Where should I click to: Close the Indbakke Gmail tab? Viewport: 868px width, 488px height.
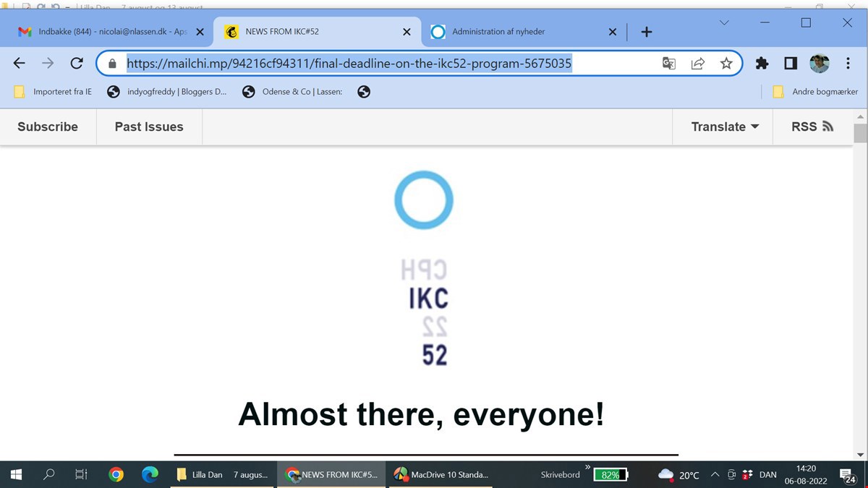[x=200, y=32]
